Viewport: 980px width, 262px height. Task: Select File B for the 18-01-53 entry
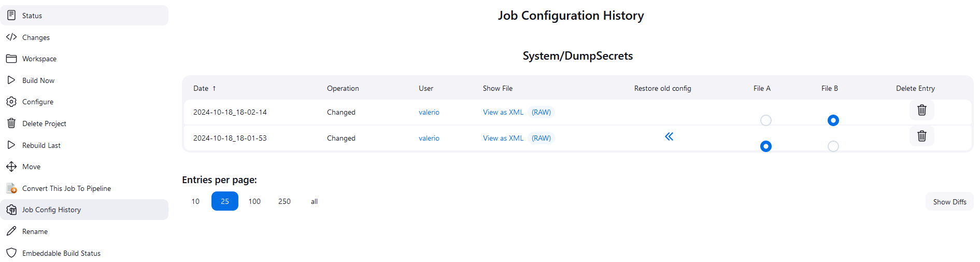(833, 146)
